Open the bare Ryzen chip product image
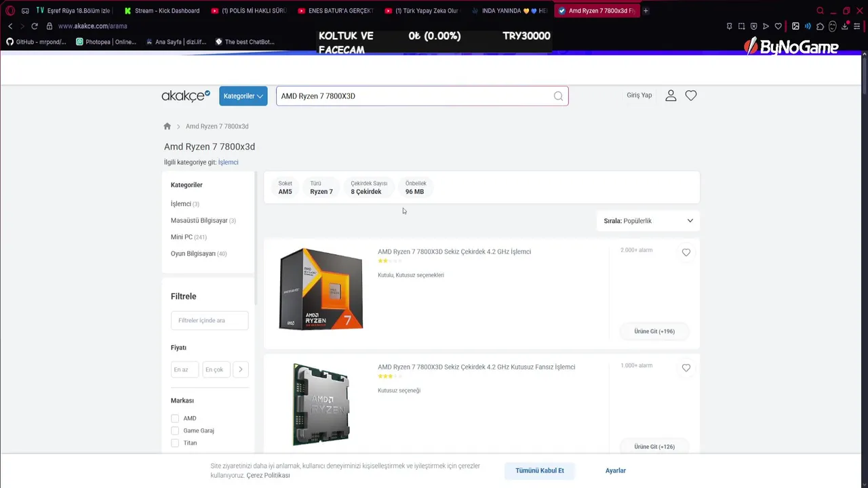 321,405
